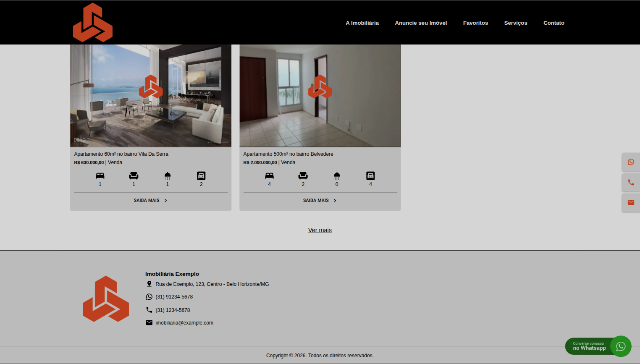This screenshot has width=640, height=364.
Task: Open the Belvedere apartment photo thumbnail
Action: point(320,96)
